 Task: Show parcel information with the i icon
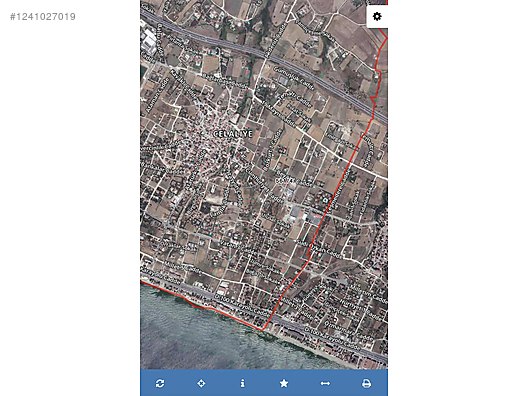[x=242, y=383]
